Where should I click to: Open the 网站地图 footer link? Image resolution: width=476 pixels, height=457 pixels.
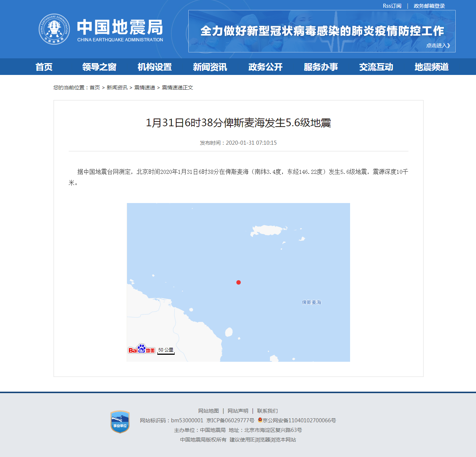tap(209, 411)
